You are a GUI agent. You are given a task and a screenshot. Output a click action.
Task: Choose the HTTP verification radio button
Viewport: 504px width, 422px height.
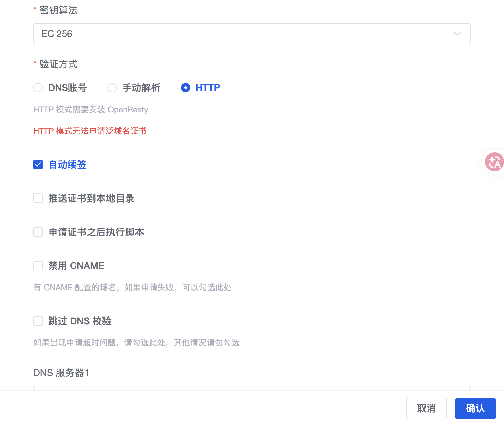point(186,88)
